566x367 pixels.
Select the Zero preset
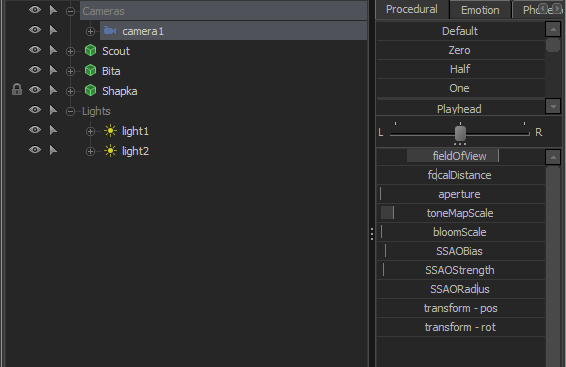461,50
